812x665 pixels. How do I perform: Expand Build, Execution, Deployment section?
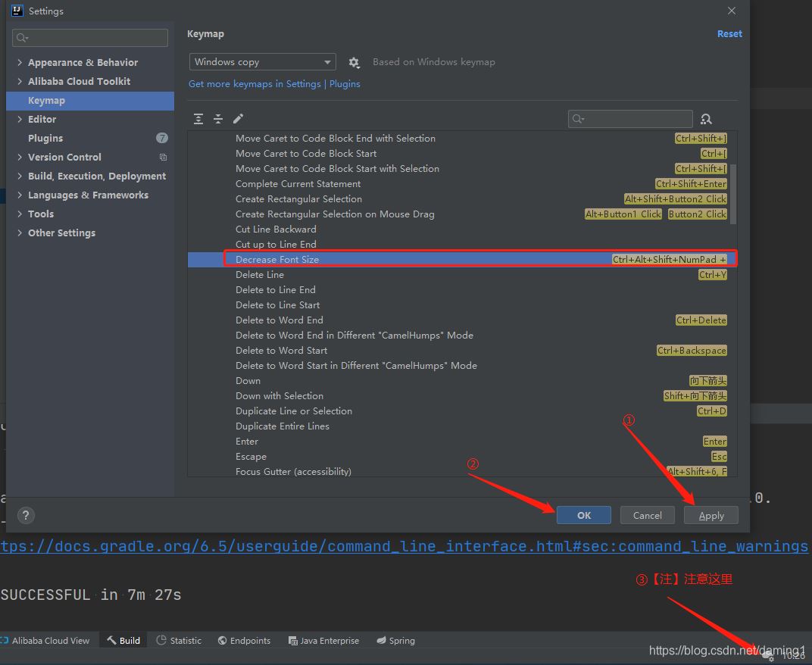click(x=20, y=176)
